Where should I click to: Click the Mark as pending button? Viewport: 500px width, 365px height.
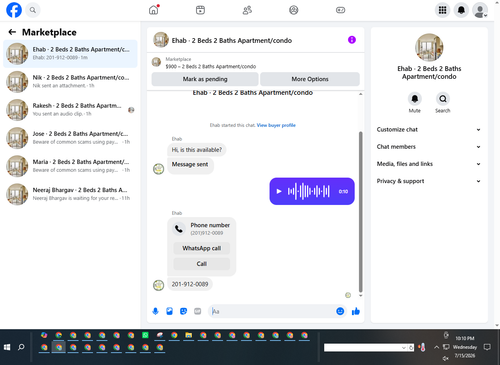[205, 79]
